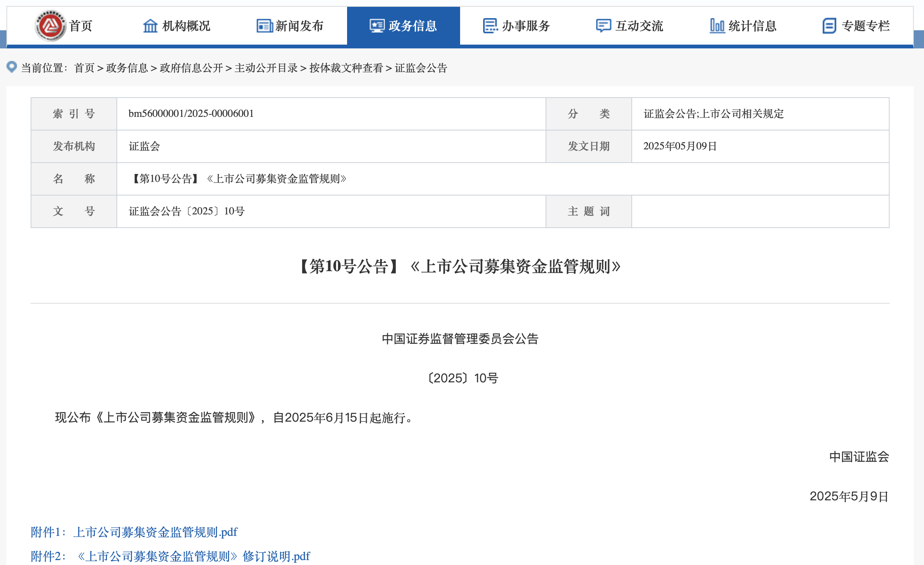Click the document icon beside 办事服务
924x565 pixels.
click(490, 26)
